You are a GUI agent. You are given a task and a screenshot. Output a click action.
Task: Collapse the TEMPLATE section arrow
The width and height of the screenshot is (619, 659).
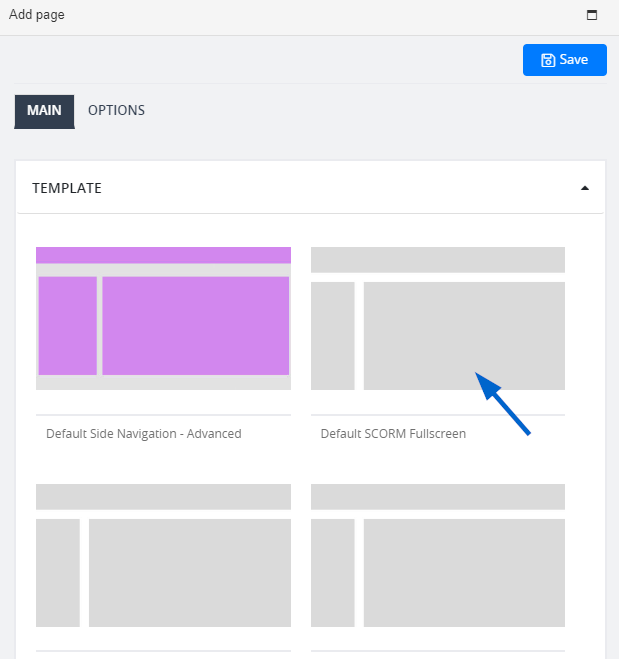(x=585, y=188)
